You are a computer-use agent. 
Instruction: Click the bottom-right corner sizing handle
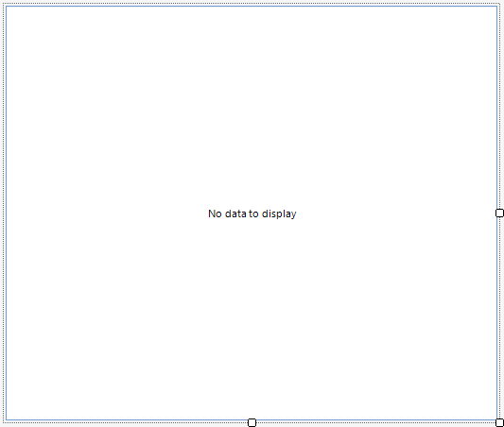pyautogui.click(x=499, y=422)
